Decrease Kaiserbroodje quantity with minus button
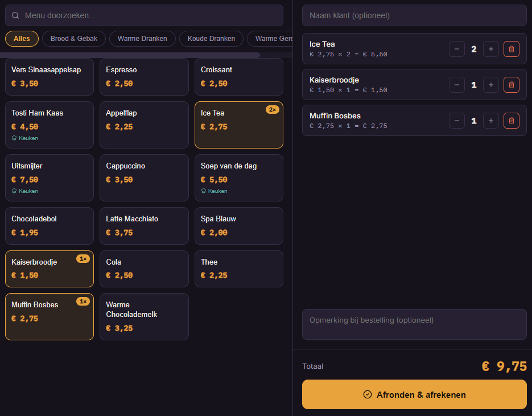 point(457,85)
